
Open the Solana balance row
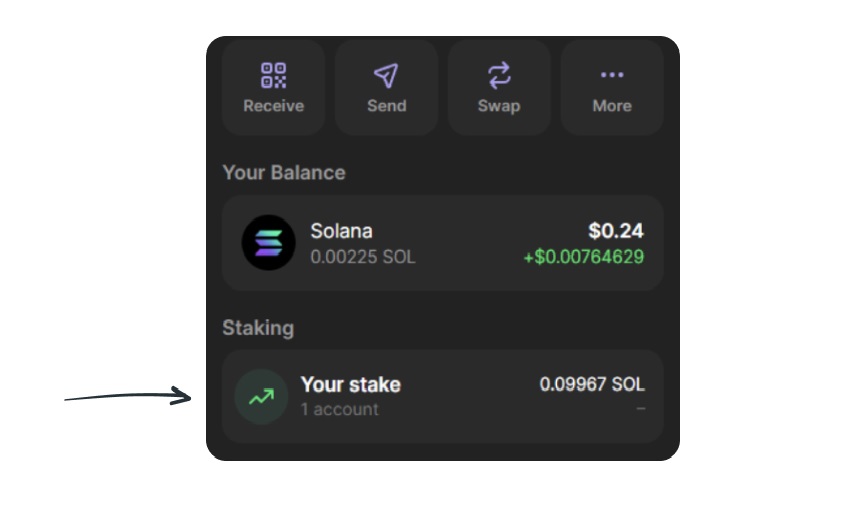click(x=442, y=242)
